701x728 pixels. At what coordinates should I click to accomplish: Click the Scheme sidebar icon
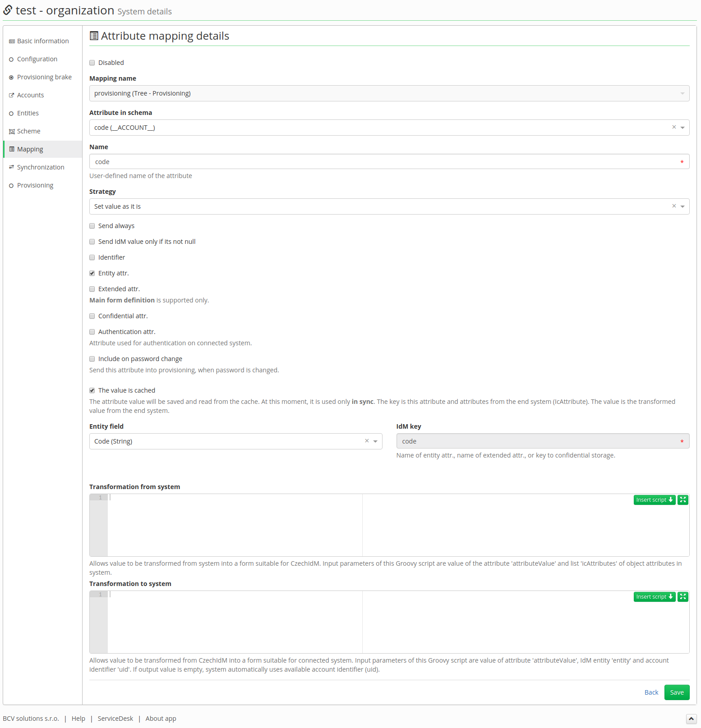click(x=12, y=131)
